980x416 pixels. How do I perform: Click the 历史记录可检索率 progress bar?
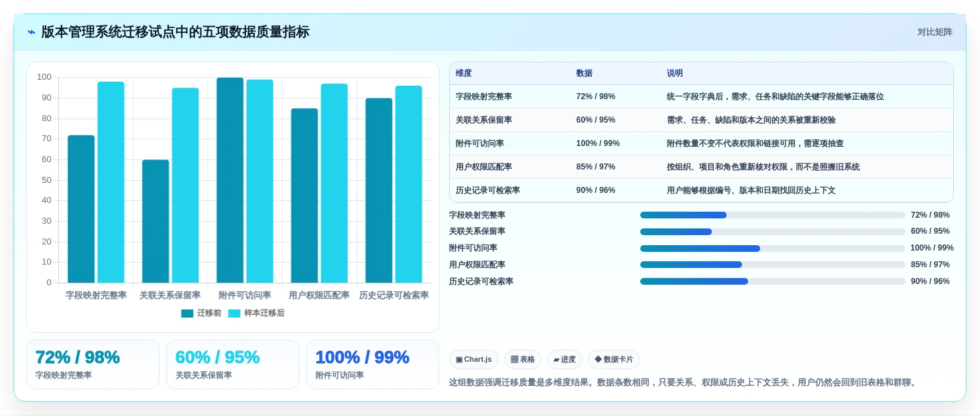tap(772, 281)
